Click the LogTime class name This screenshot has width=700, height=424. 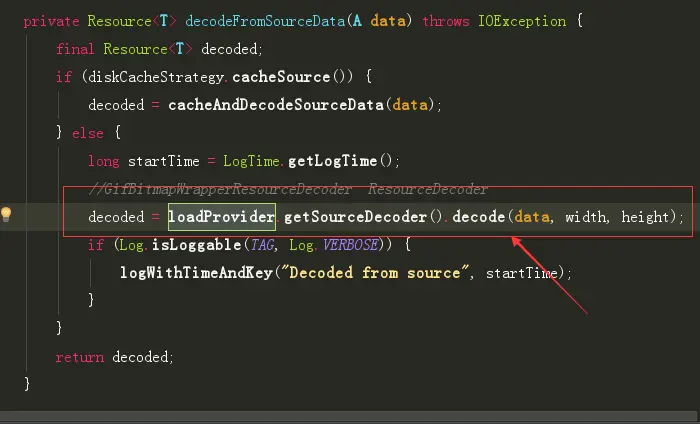(x=251, y=161)
